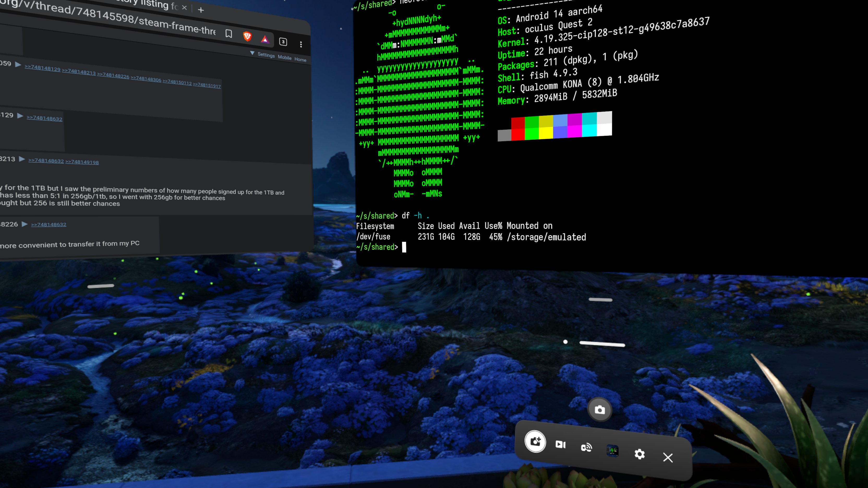This screenshot has height=488, width=868.
Task: Open the Brave Shields lion icon
Action: click(x=247, y=36)
